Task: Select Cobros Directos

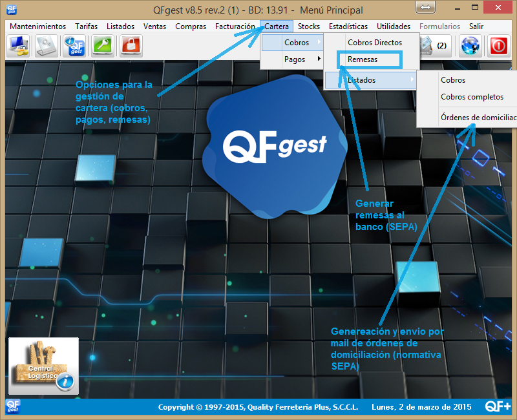Action: [372, 43]
